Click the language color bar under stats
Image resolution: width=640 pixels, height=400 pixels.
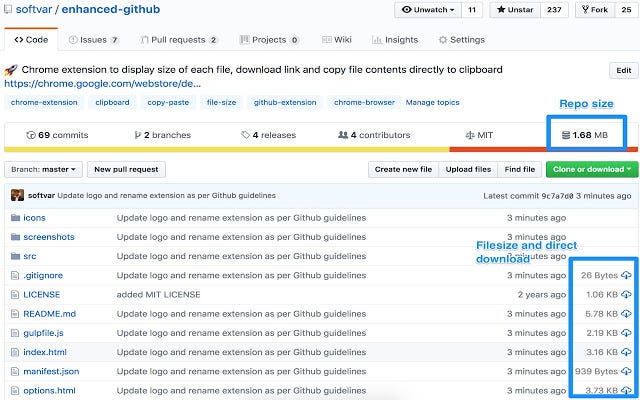pyautogui.click(x=321, y=149)
